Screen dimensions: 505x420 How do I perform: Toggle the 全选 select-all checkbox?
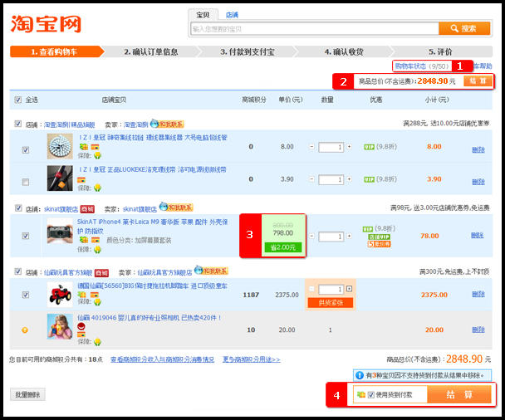(x=18, y=100)
